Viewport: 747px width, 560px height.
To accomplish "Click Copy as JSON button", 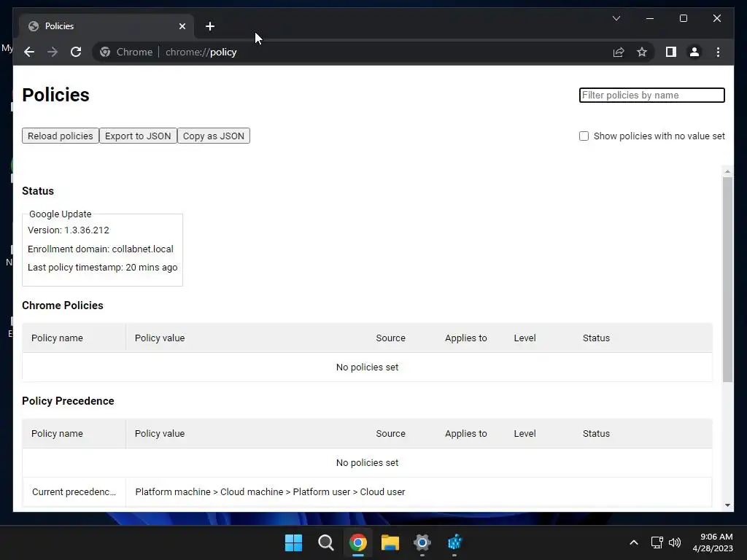I will (x=214, y=136).
